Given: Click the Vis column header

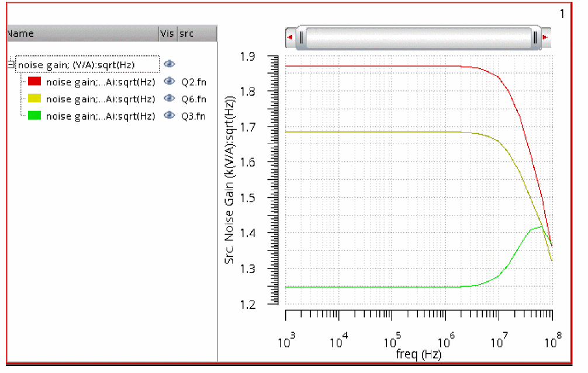Looking at the screenshot, I should coord(168,33).
